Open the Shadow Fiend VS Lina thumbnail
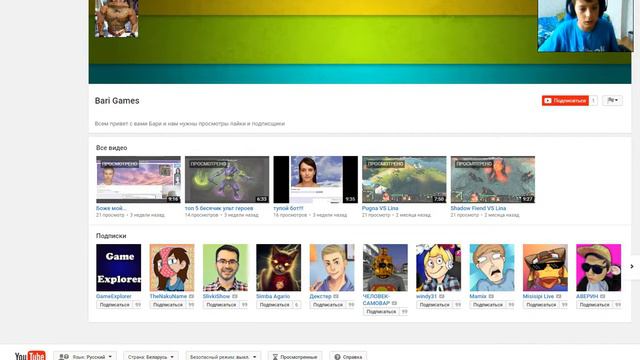The width and height of the screenshot is (640, 360). [x=493, y=180]
